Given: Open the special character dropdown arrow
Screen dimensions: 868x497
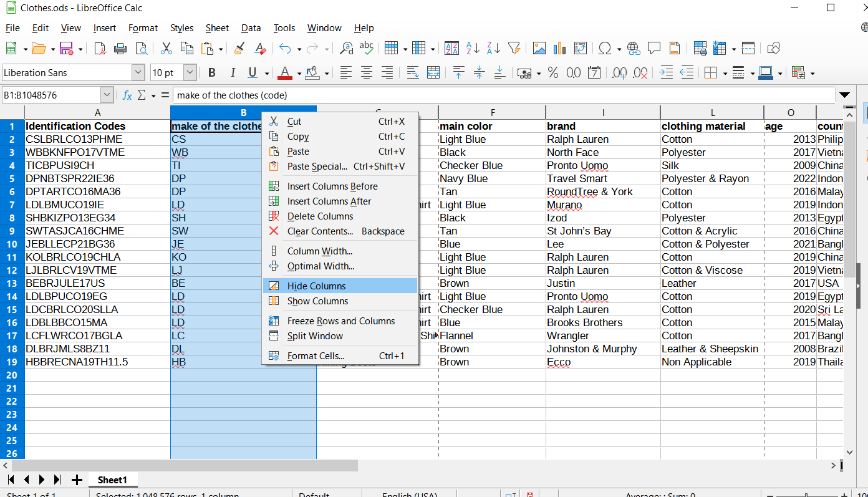Looking at the screenshot, I should click(619, 48).
